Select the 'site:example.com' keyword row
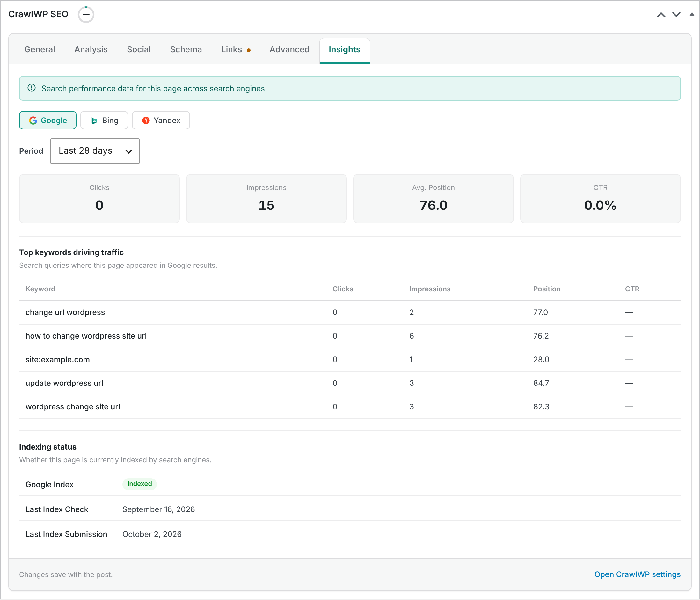The width and height of the screenshot is (700, 600). tap(350, 360)
